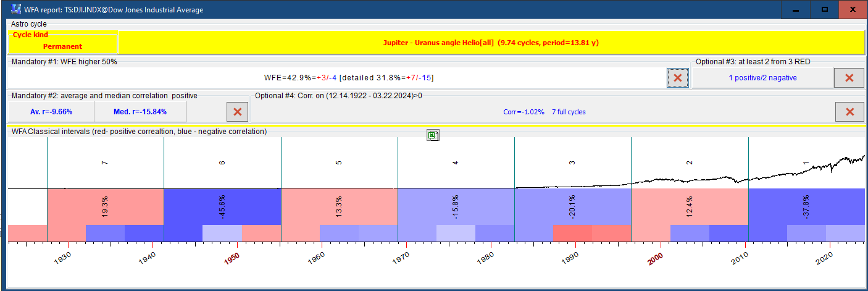Viewport: 868px width, 291px height.
Task: Click the WFA report app icon in title bar
Action: click(17, 10)
